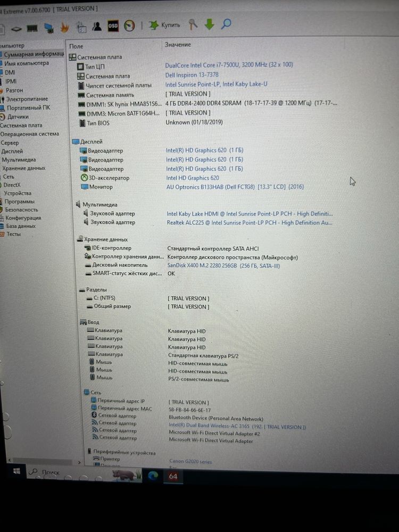Click the RAM module toolbar icon

tap(32, 29)
